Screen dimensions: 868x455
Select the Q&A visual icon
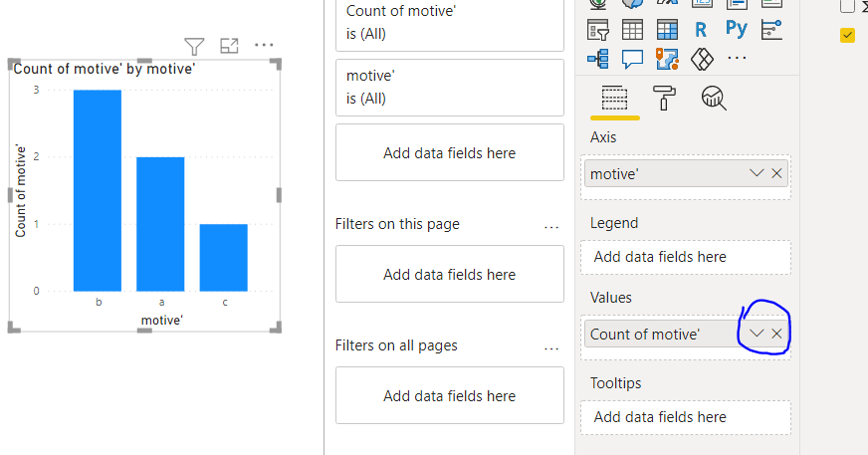click(x=632, y=59)
